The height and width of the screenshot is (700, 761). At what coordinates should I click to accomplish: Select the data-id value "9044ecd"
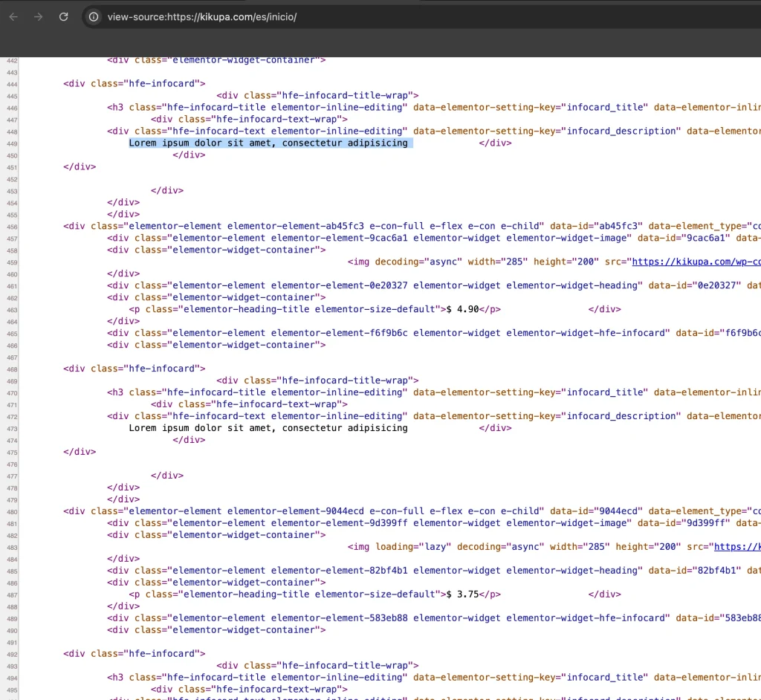click(618, 511)
